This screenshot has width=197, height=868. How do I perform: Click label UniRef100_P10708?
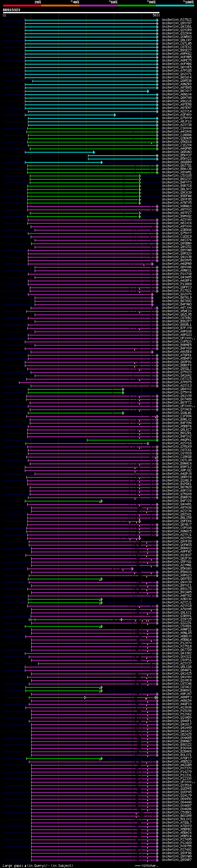[177, 274]
